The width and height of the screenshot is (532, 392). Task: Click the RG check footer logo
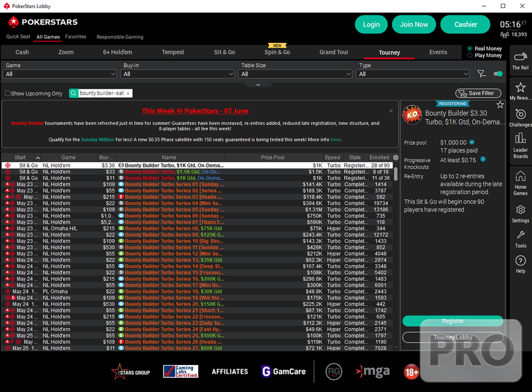coord(333,372)
